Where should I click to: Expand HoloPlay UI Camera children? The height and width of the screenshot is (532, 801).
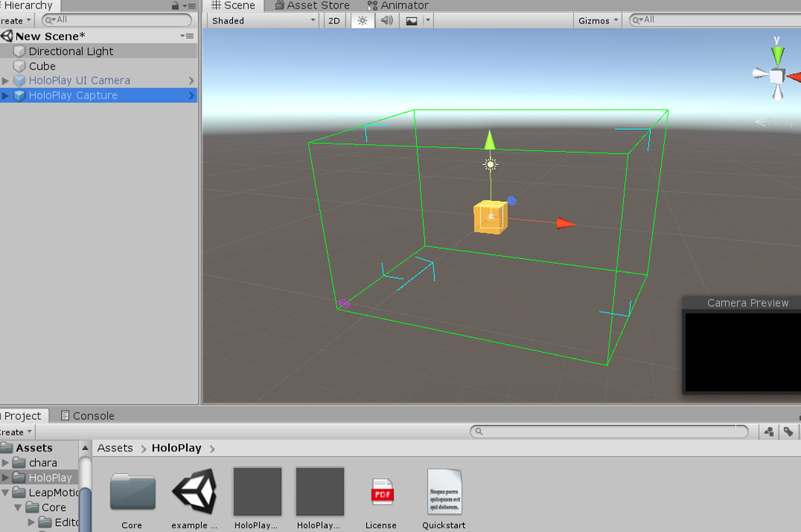5,81
